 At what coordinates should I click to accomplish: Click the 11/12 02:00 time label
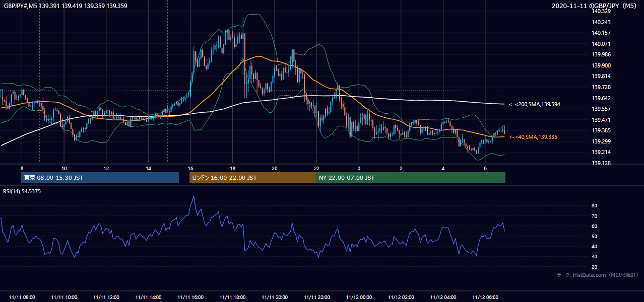pyautogui.click(x=401, y=297)
